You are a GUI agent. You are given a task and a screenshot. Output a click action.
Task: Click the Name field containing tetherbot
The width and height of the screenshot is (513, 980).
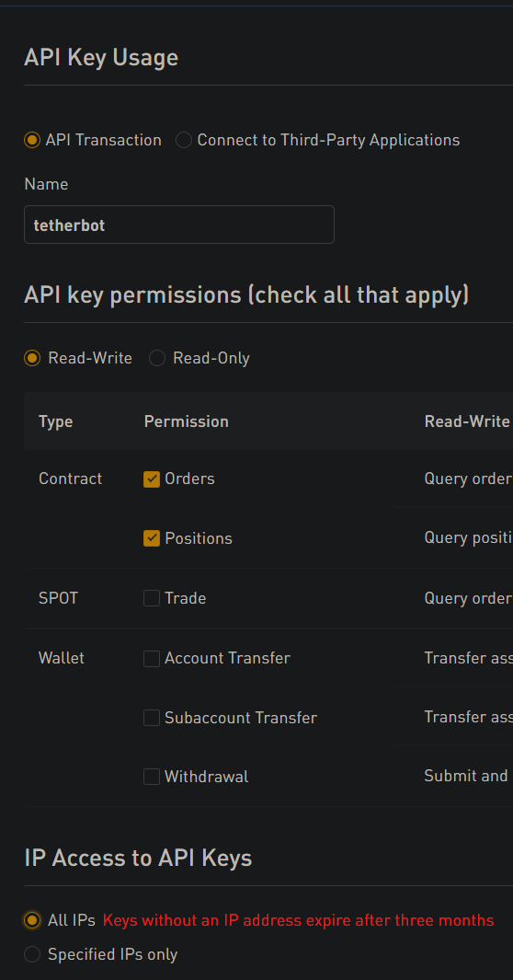pyautogui.click(x=179, y=225)
